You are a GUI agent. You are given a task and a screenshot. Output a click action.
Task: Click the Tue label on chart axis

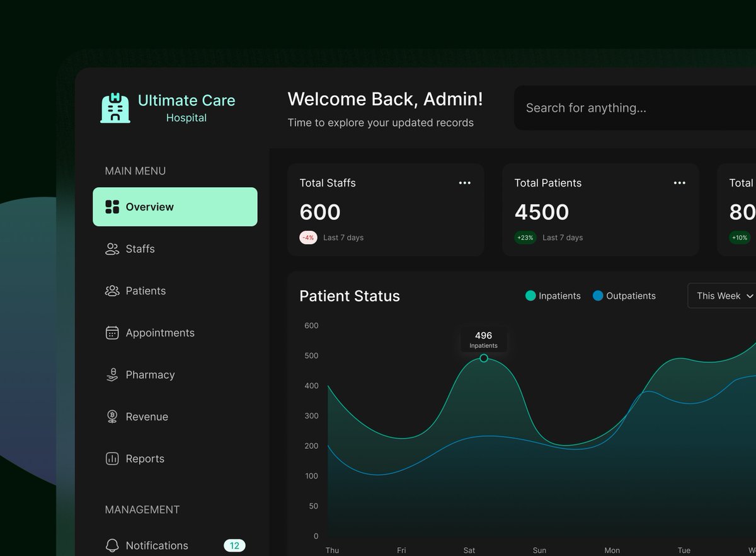684,550
